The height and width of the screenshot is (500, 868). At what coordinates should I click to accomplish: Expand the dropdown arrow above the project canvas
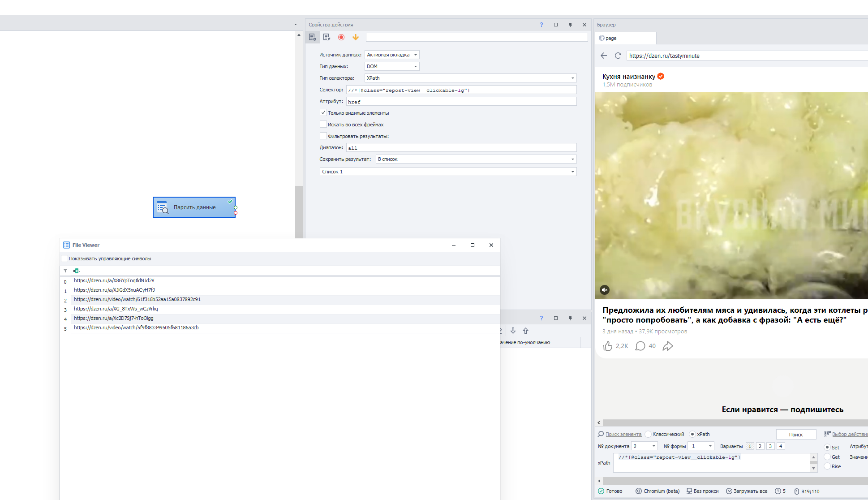pyautogui.click(x=296, y=25)
